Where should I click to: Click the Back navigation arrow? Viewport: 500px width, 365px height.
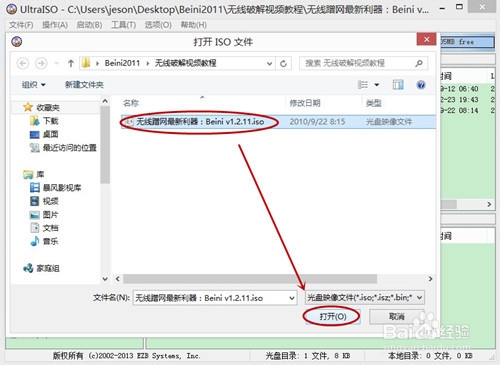point(23,63)
